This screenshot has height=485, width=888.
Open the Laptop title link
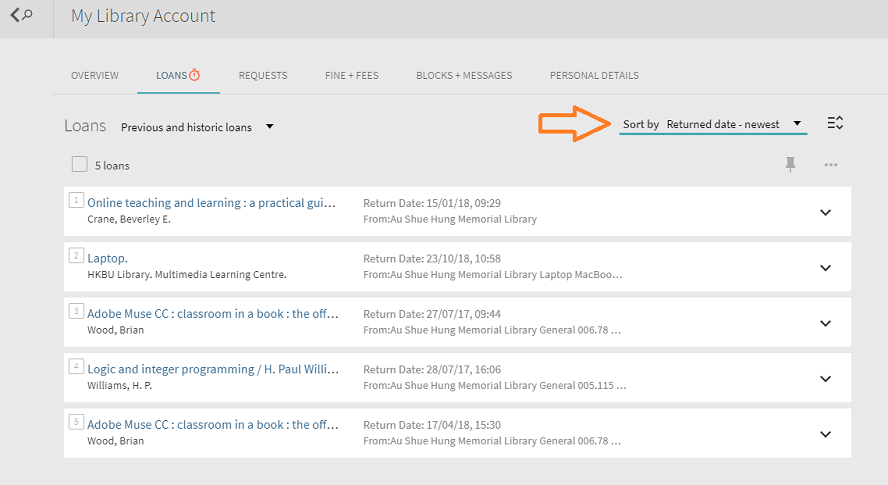pyautogui.click(x=108, y=258)
